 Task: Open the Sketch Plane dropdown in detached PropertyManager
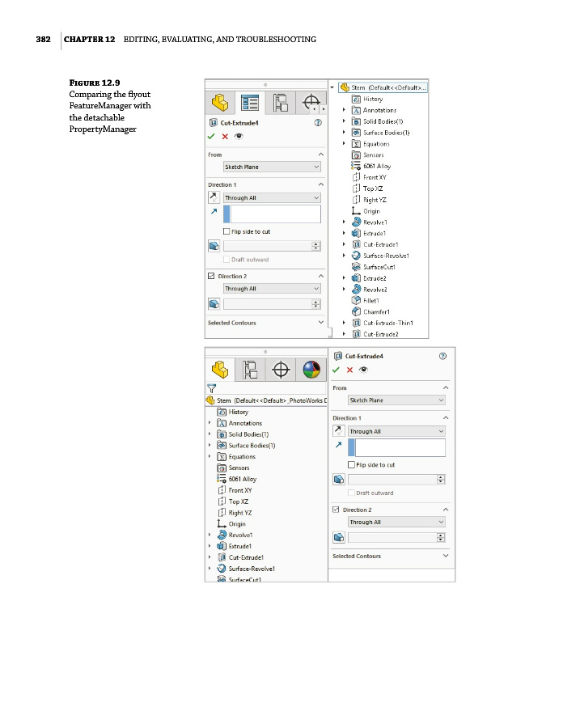(x=396, y=400)
